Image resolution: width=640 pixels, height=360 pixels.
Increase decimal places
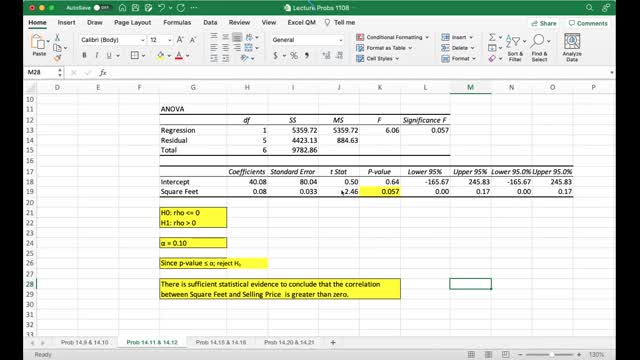[x=326, y=56]
